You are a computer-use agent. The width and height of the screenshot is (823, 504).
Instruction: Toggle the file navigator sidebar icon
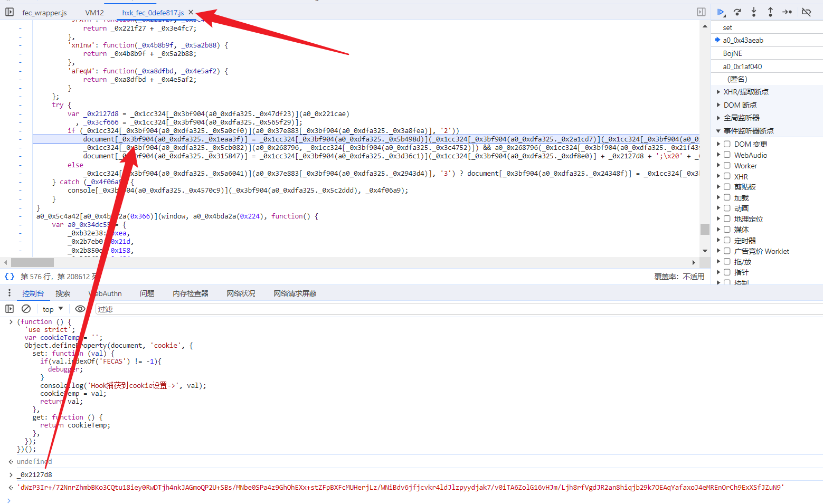[10, 12]
